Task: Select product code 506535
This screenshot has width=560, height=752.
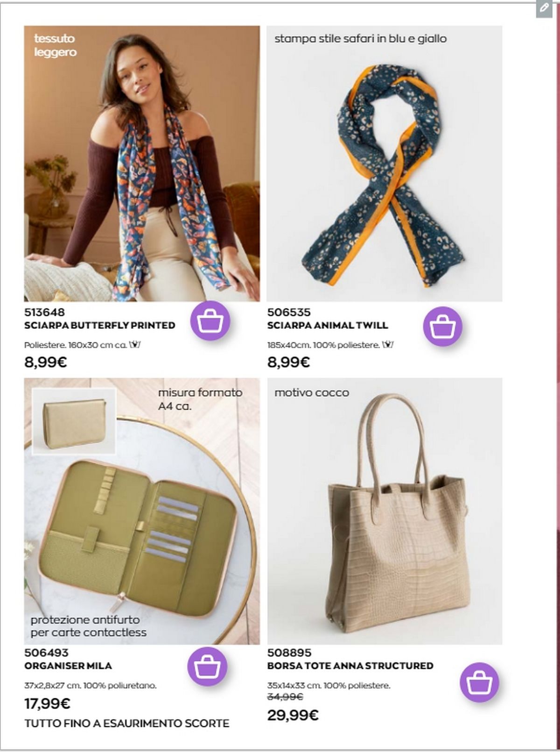Action: coord(289,312)
